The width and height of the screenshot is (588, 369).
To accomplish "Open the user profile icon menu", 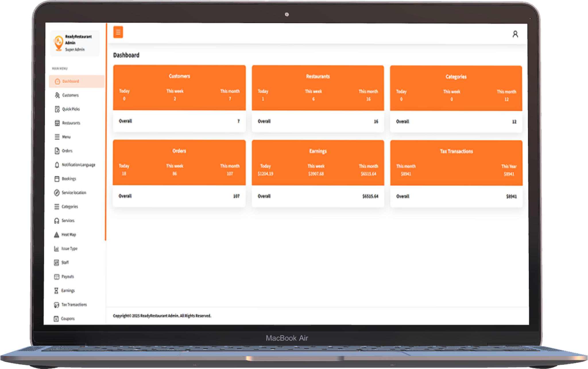I will tap(515, 34).
